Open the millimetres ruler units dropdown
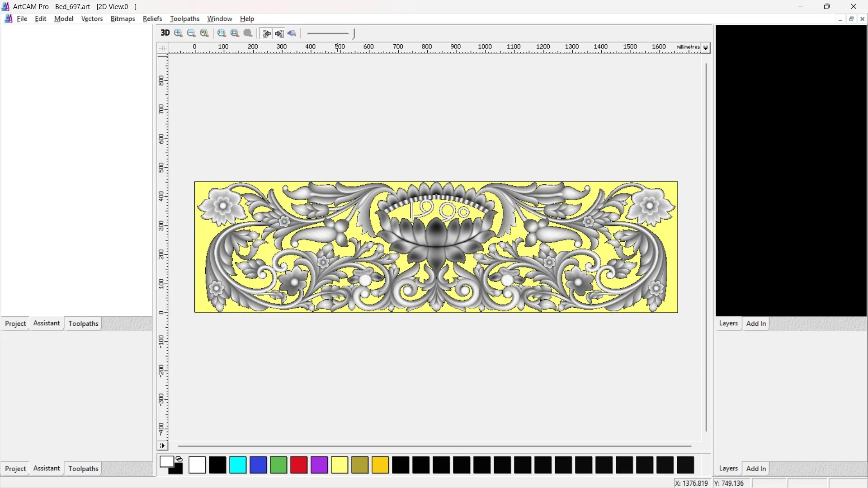The image size is (868, 488). pos(705,47)
